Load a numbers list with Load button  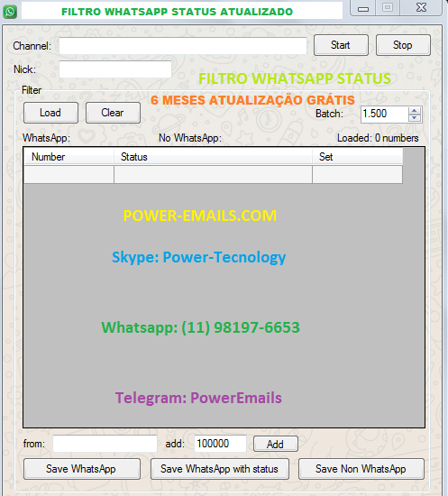click(50, 113)
